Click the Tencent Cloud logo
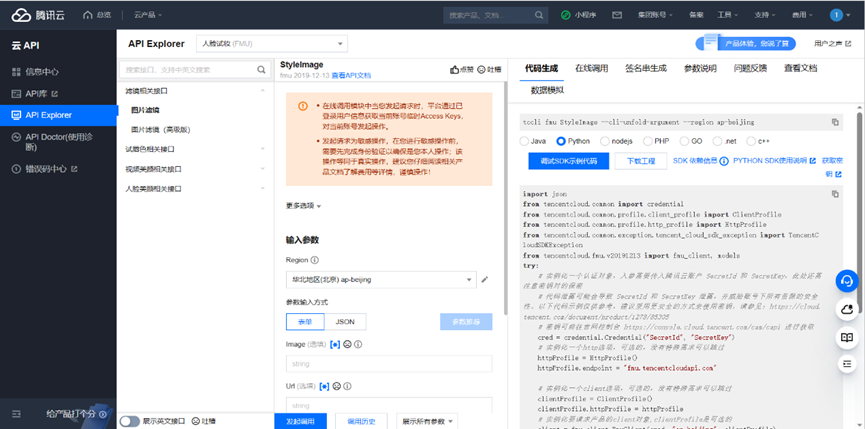Viewport: 865px width, 429px height. 38,15
